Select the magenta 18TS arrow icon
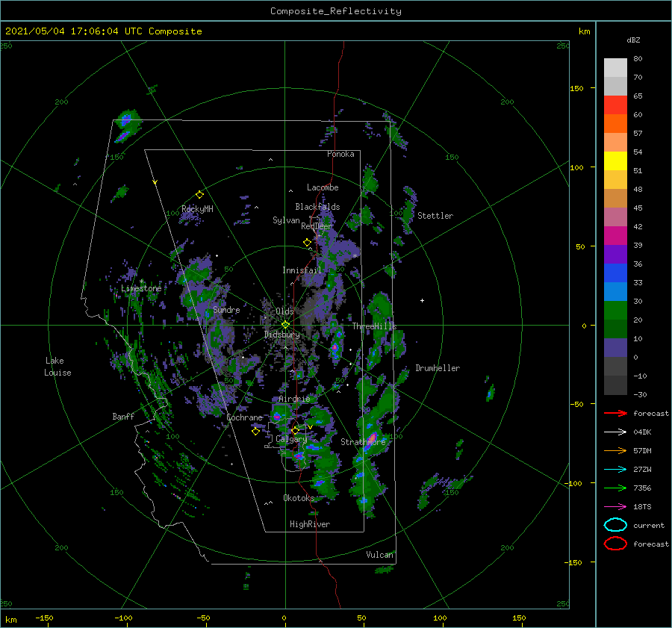Screen dimensions: 672x628 point(615,507)
